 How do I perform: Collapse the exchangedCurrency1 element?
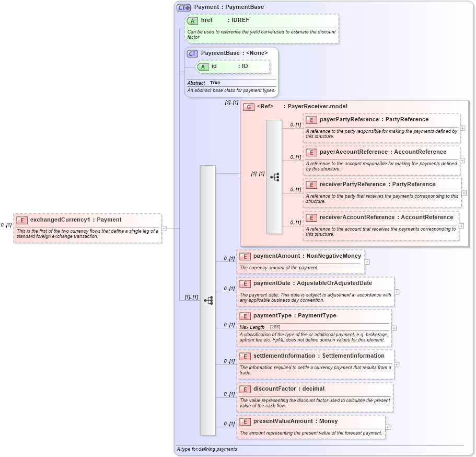click(164, 228)
